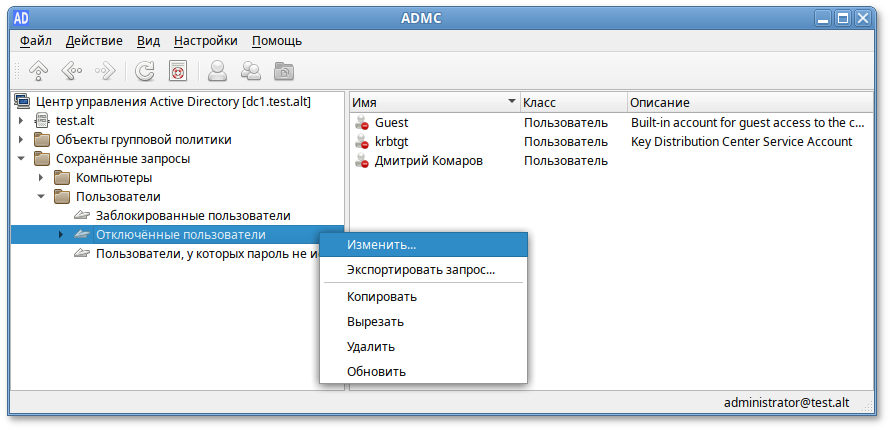Open the Файл menu

(35, 41)
